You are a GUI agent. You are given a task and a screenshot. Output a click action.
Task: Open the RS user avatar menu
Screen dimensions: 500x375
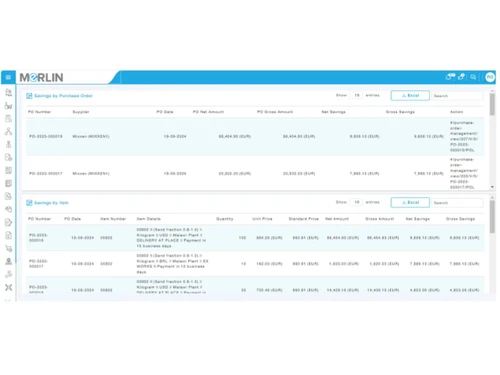pyautogui.click(x=490, y=77)
